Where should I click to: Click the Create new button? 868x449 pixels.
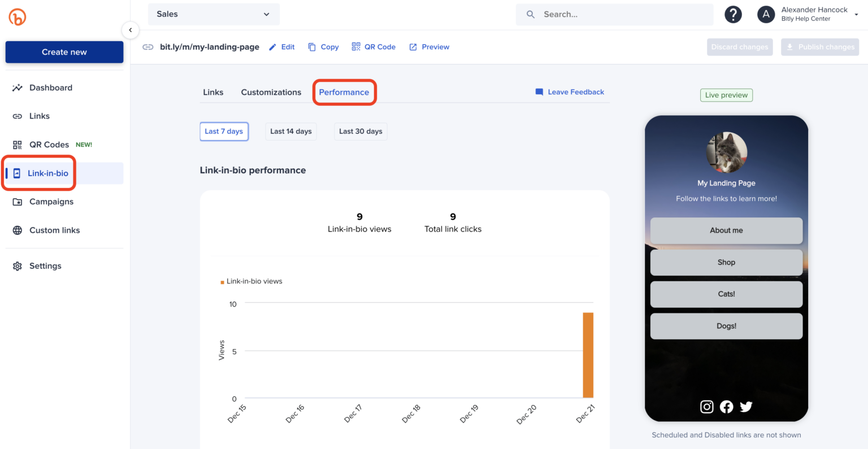[x=64, y=51]
